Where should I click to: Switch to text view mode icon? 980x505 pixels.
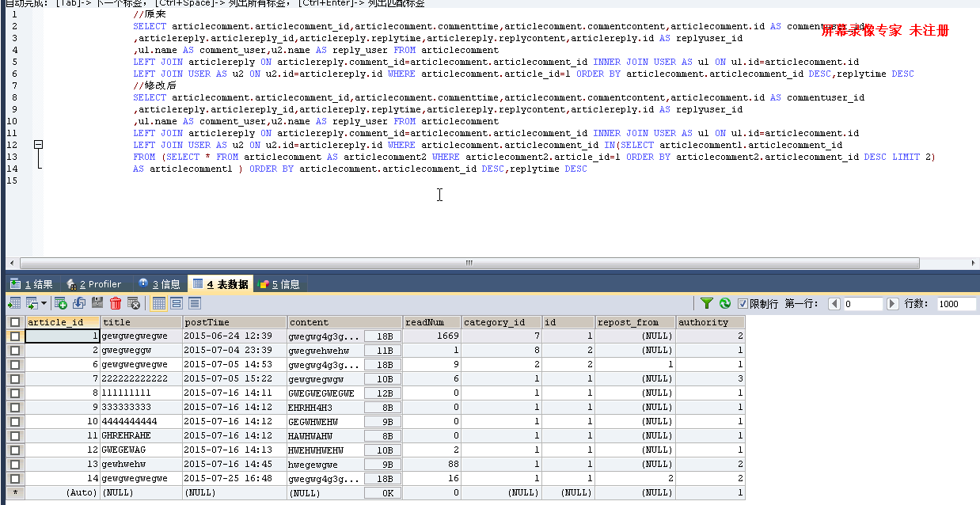click(x=195, y=303)
